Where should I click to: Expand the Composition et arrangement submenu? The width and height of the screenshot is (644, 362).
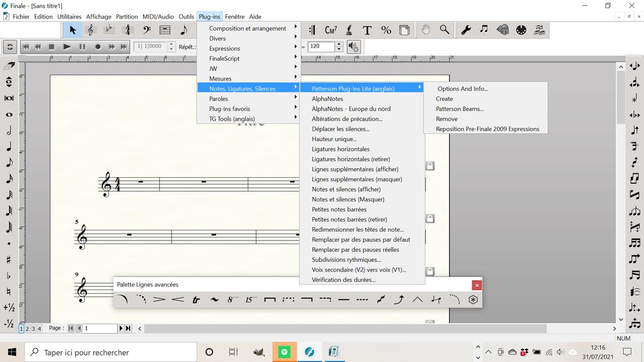pos(248,28)
